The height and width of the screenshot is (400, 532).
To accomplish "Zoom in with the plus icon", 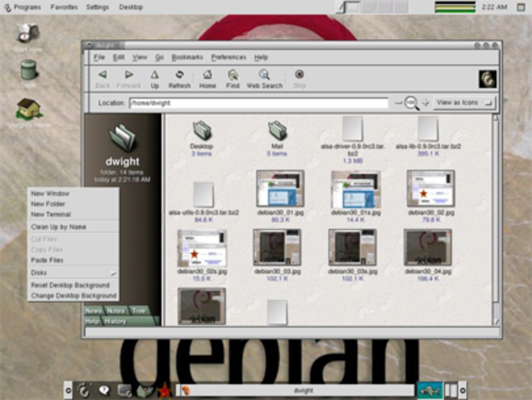I will [x=425, y=102].
